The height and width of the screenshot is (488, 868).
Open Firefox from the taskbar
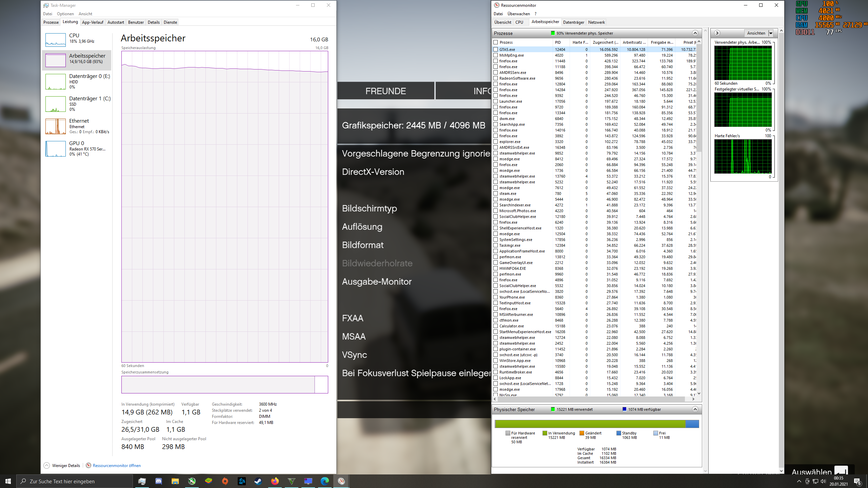point(275,481)
